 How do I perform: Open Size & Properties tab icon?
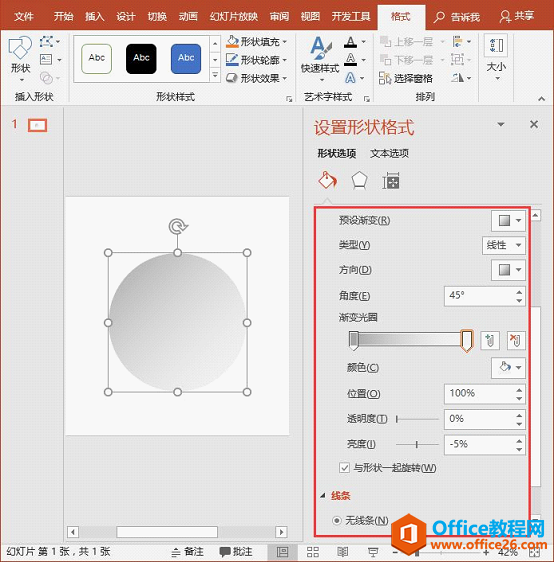click(391, 180)
